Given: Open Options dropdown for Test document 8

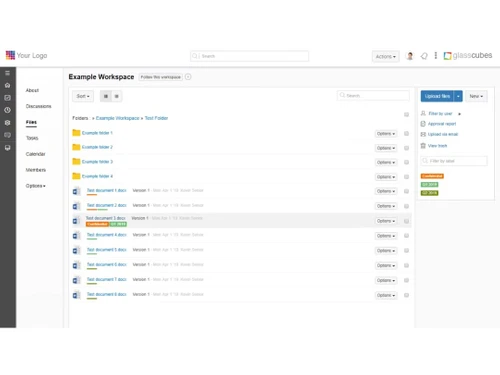Looking at the screenshot, I should [x=386, y=295].
